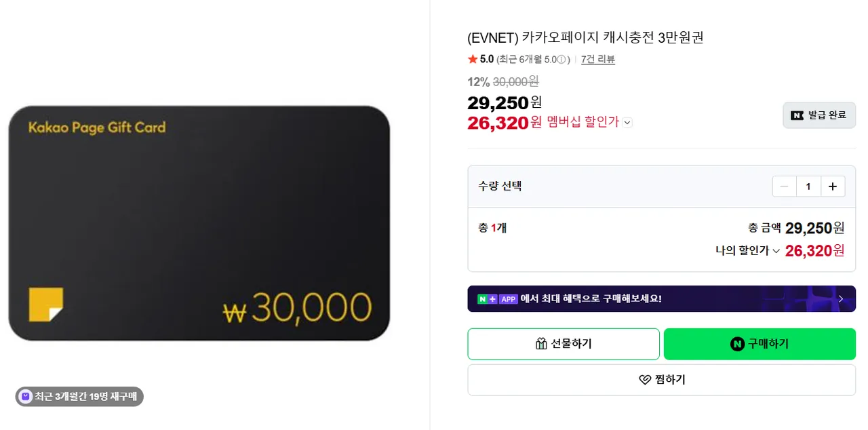Click the product title 카카오페이지 캐시충전 3만원권
868x430 pixels.
(586, 37)
